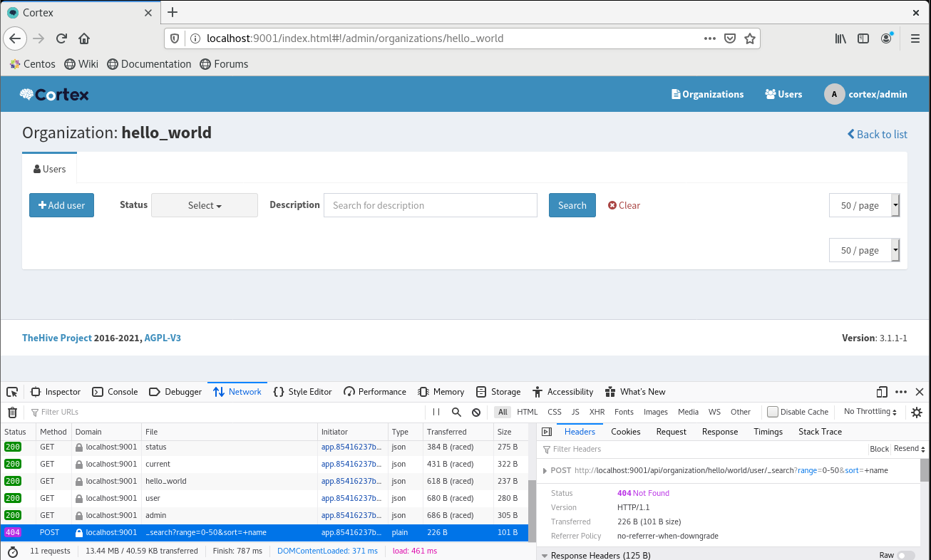The height and width of the screenshot is (560, 931).
Task: Open the upper 50 / page dropdown
Action: point(865,205)
